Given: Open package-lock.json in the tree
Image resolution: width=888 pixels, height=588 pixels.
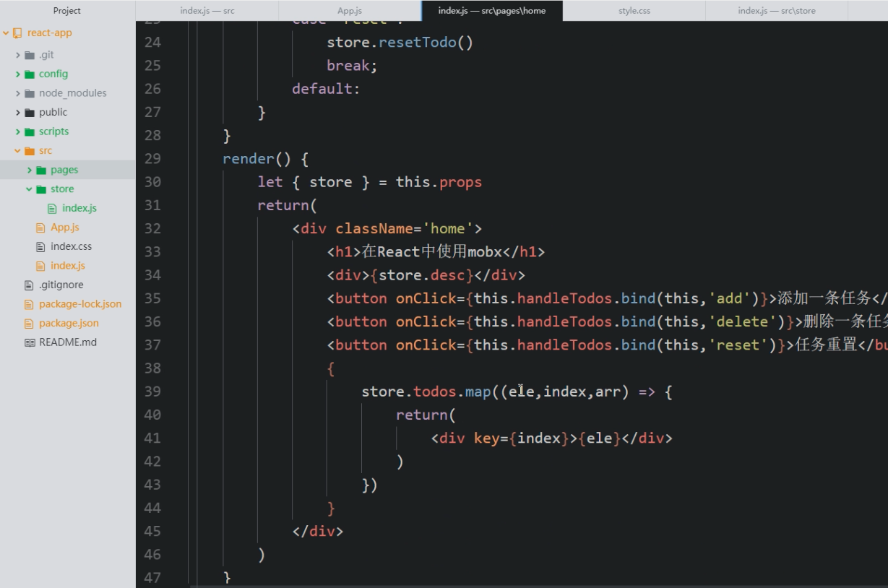Looking at the screenshot, I should pos(80,304).
